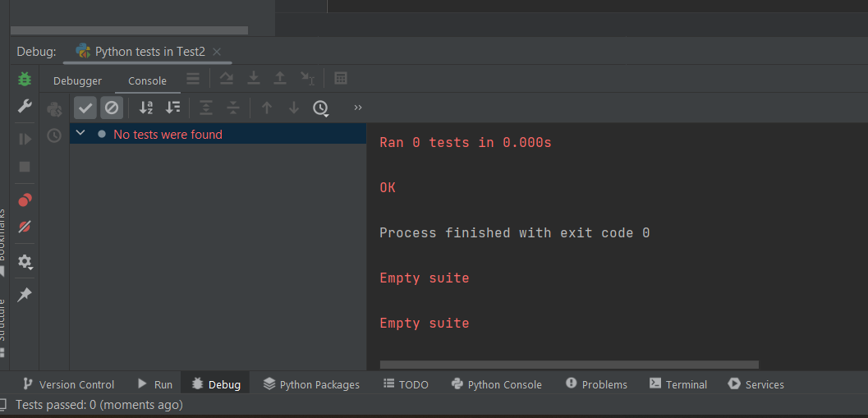Close the 'Python tests in Test2' tab

(217, 52)
